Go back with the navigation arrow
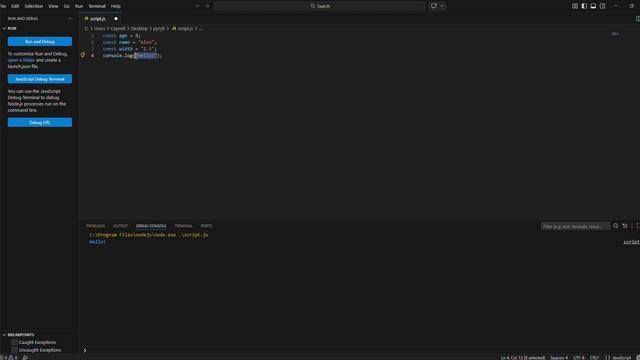Screen dimensions: 640x360 pos(198,6)
